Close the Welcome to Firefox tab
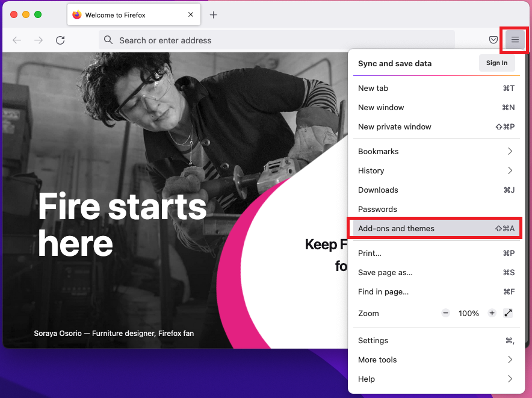Viewport: 532px width, 398px height. pyautogui.click(x=191, y=14)
